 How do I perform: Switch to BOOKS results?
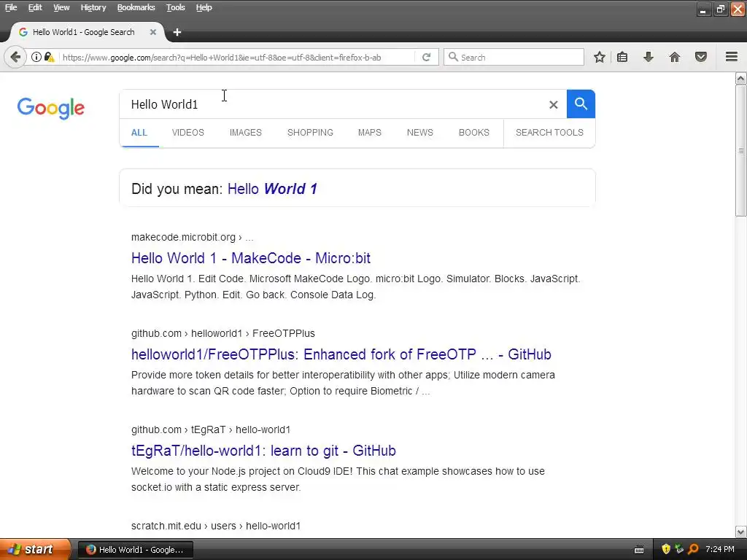click(x=473, y=133)
